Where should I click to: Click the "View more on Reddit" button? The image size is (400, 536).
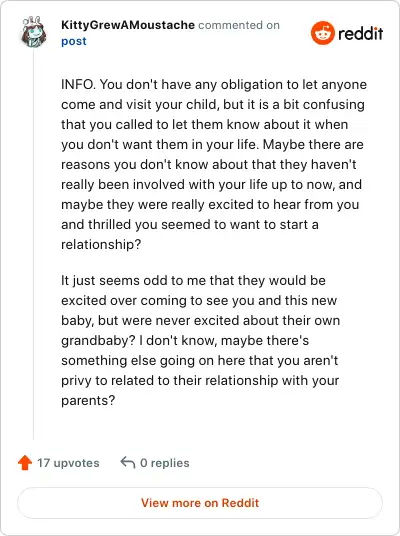[x=200, y=503]
